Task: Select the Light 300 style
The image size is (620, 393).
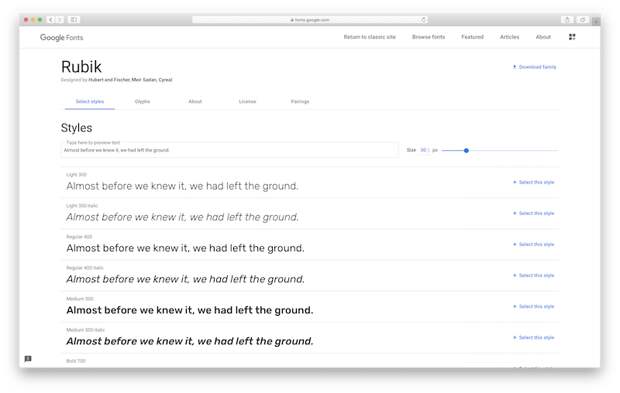Action: pyautogui.click(x=533, y=182)
